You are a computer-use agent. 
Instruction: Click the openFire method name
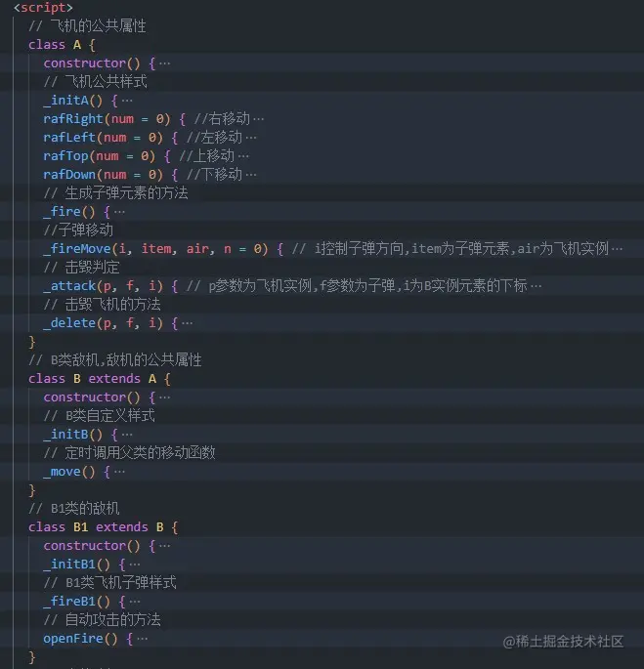tap(73, 639)
